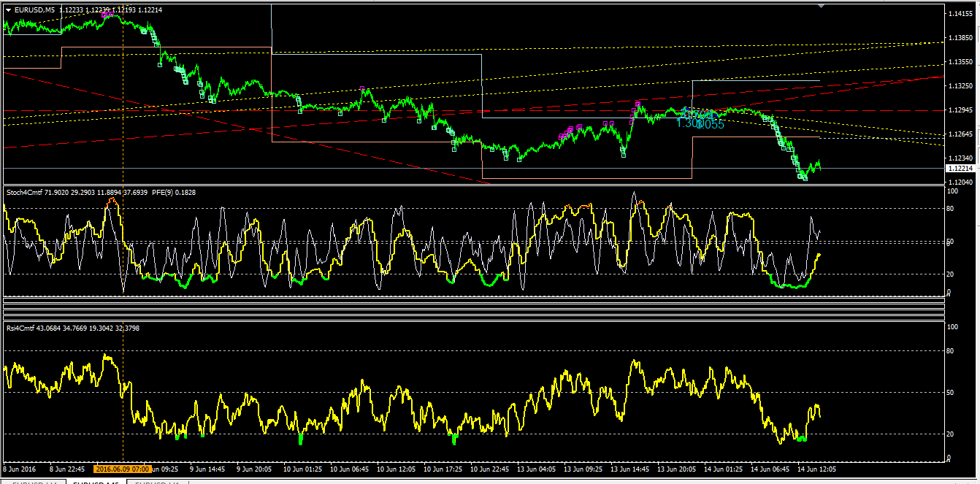Viewport: 980px width, 484px height.
Task: Click the 10 Jun 06:45 time label
Action: [x=348, y=469]
